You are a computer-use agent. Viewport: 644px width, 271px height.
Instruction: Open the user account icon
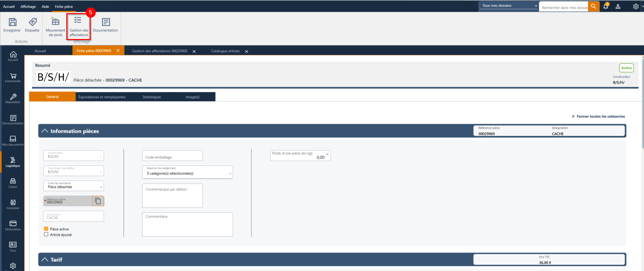coord(618,6)
